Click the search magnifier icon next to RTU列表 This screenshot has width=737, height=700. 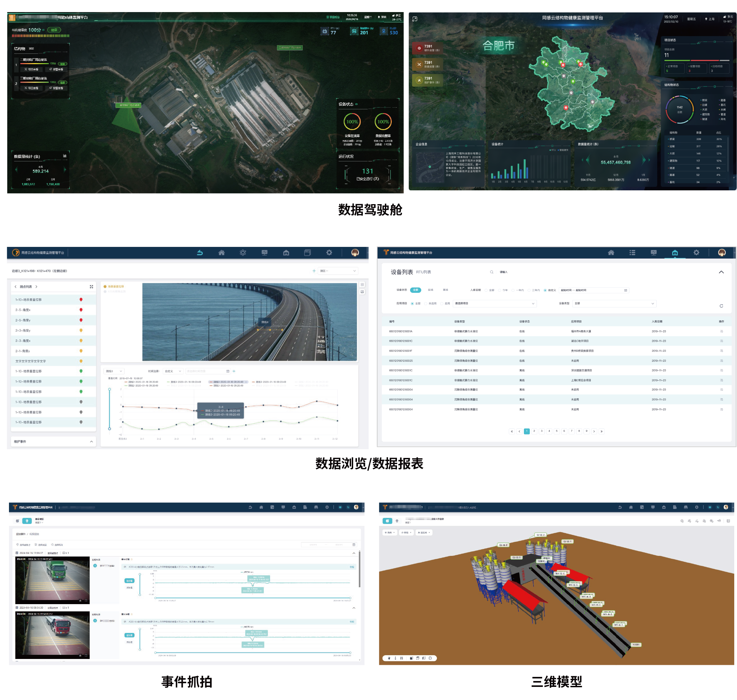click(491, 272)
